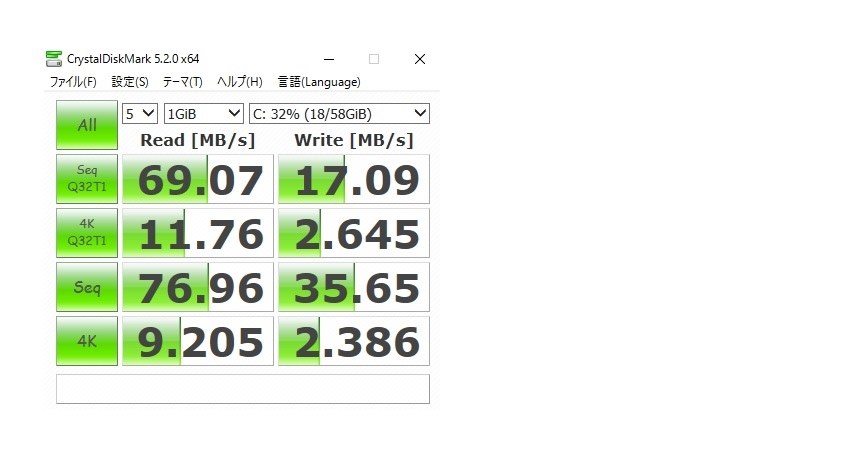This screenshot has width=860, height=470.
Task: Click the 4K write result 2.386
Action: [x=354, y=341]
